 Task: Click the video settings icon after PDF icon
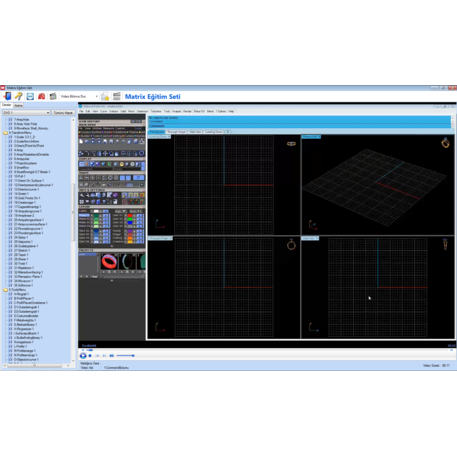(x=53, y=96)
